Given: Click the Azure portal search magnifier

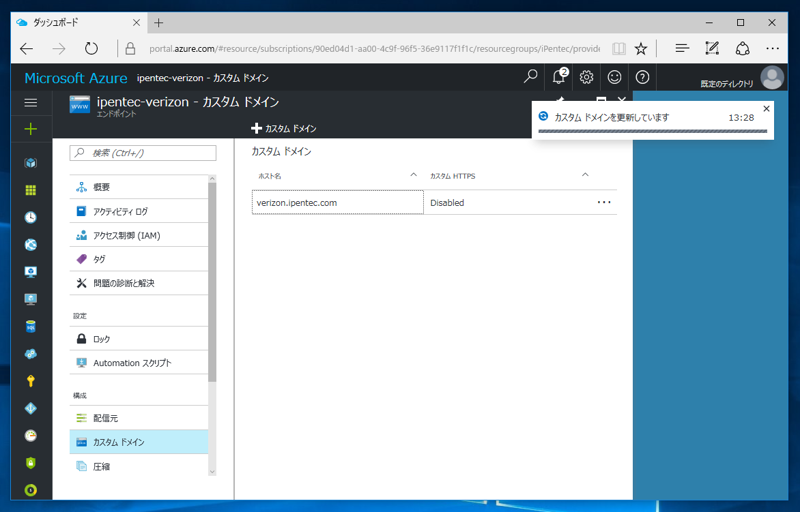Looking at the screenshot, I should [x=531, y=77].
